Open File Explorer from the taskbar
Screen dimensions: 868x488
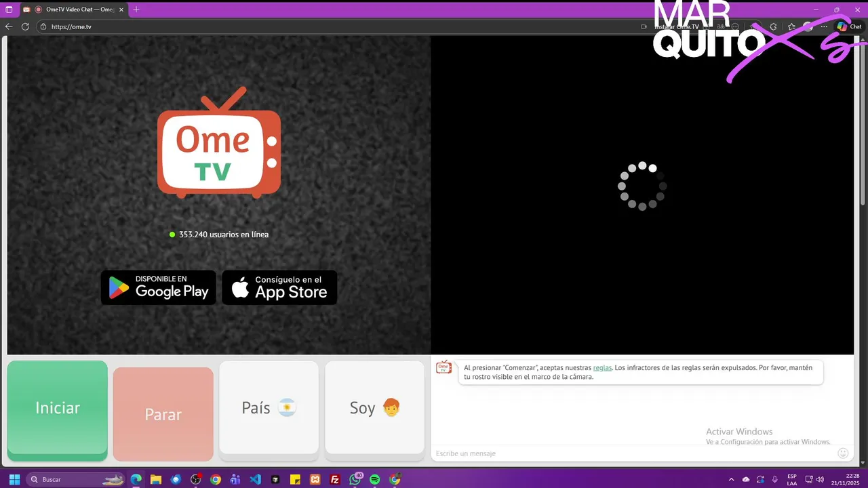point(156,479)
